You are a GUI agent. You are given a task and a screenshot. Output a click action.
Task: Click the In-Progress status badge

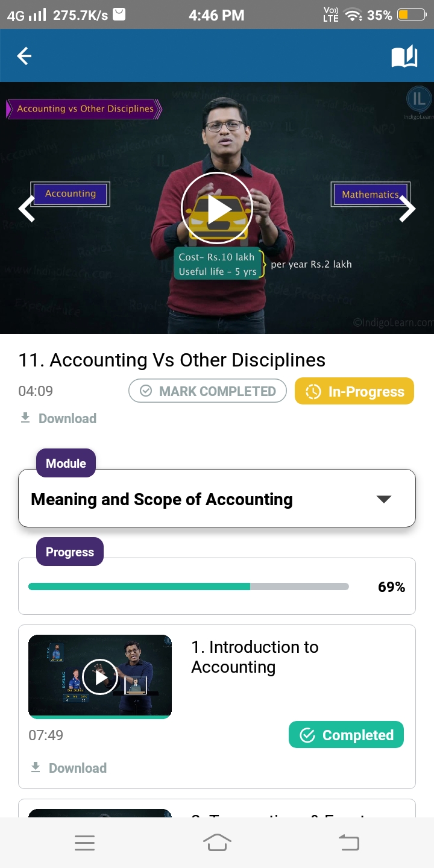(x=354, y=391)
